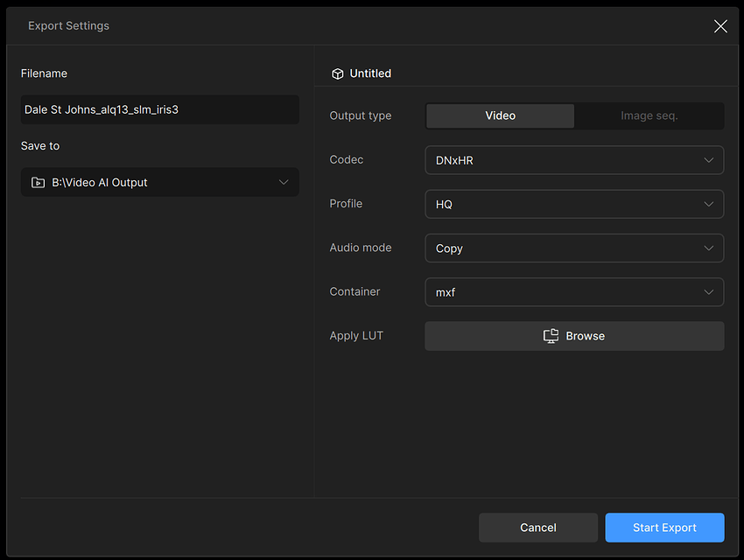Viewport: 744px width, 560px height.
Task: Switch output type to Image seq.
Action: (649, 115)
